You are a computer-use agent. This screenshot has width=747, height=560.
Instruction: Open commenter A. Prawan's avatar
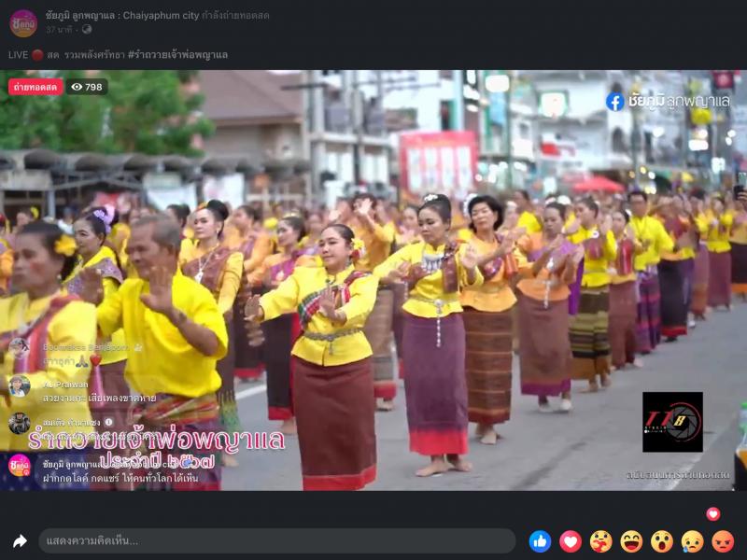[x=20, y=385]
